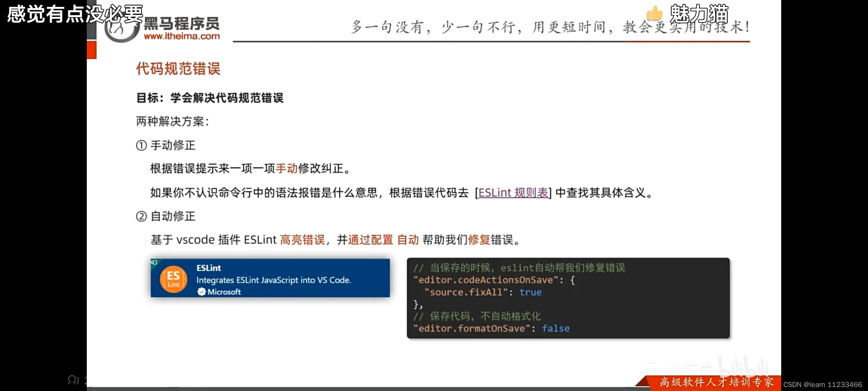This screenshot has width=868, height=391.
Task: Click the watermark text CSDN @learn 11233466
Action: (x=823, y=384)
